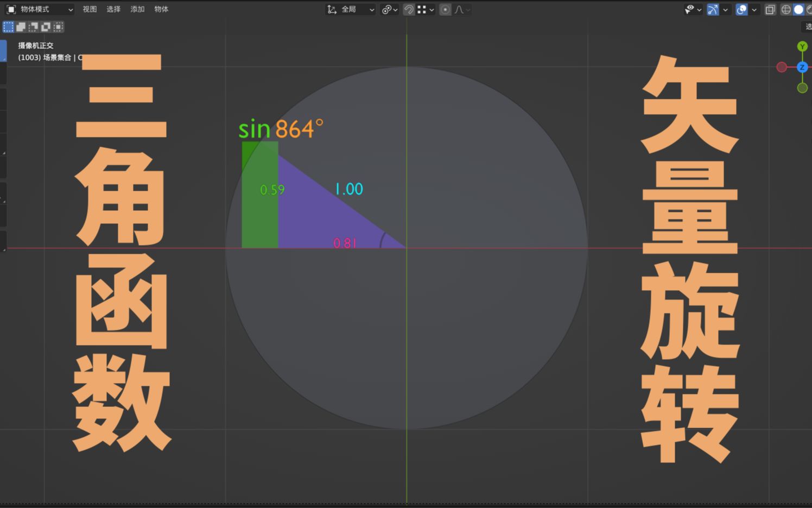This screenshot has height=508, width=812.
Task: Expand the overlays options arrow
Action: (x=754, y=9)
